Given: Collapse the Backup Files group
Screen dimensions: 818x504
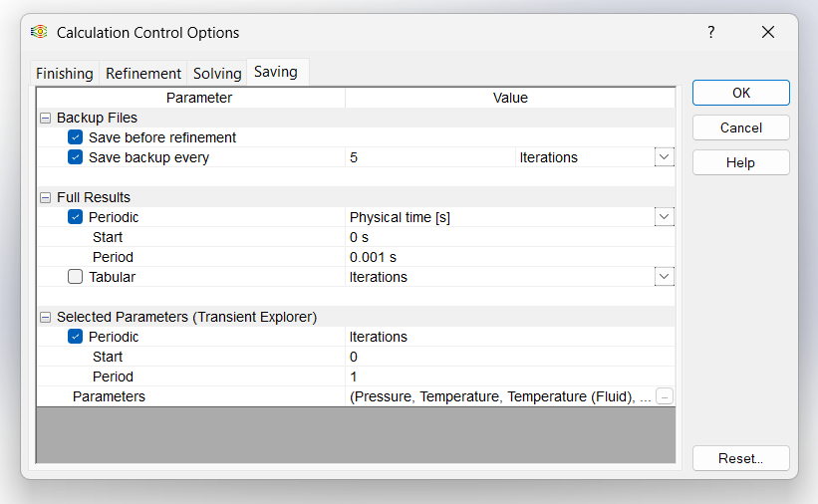Looking at the screenshot, I should pyautogui.click(x=46, y=118).
